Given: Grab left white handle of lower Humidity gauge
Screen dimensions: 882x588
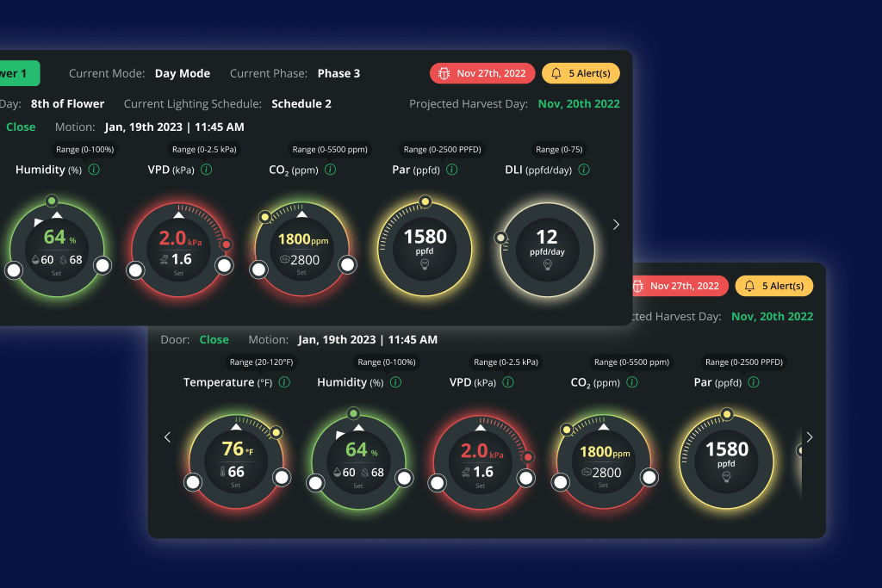Looking at the screenshot, I should pyautogui.click(x=315, y=483).
